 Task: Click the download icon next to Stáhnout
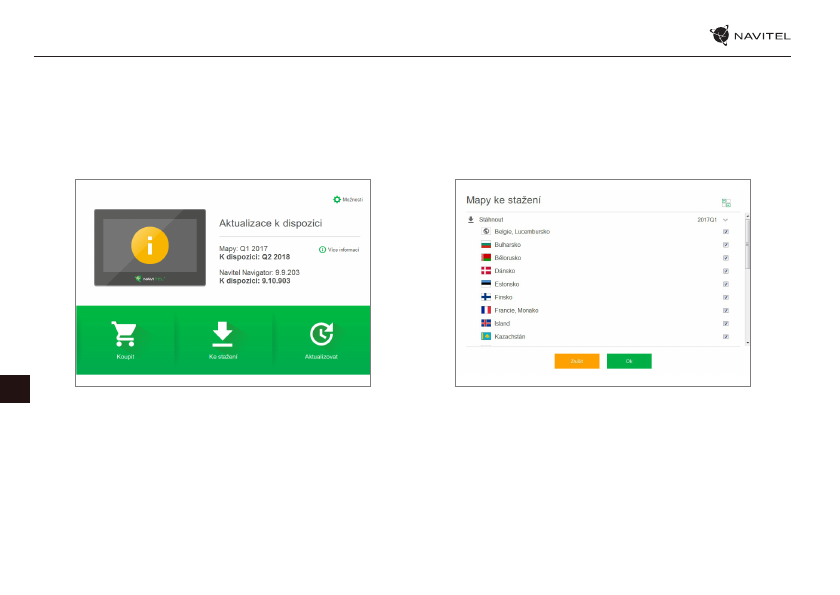pos(471,218)
